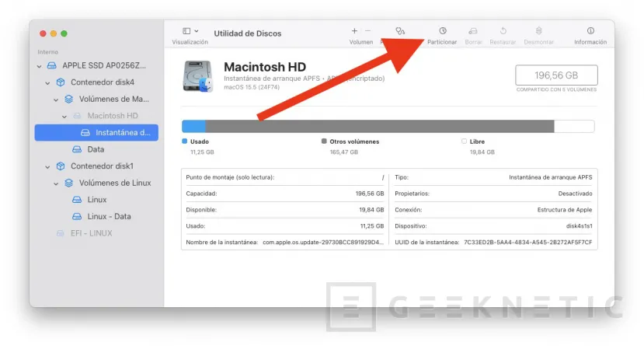Click the APPLE SSD drive icon
This screenshot has height=346, width=644.
(52, 65)
